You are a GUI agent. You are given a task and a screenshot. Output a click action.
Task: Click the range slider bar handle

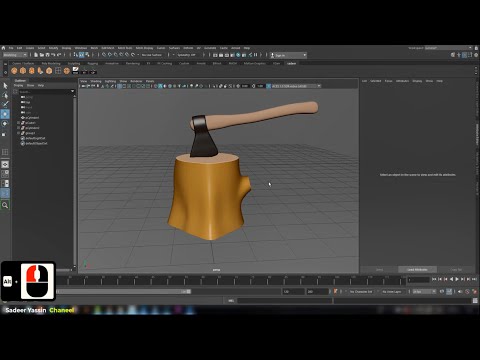[189, 292]
